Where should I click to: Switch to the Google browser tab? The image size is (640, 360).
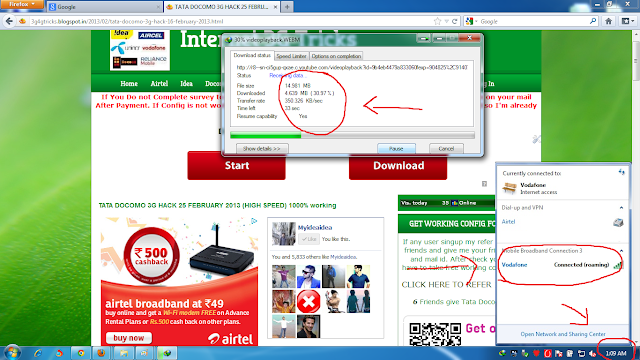click(x=104, y=7)
